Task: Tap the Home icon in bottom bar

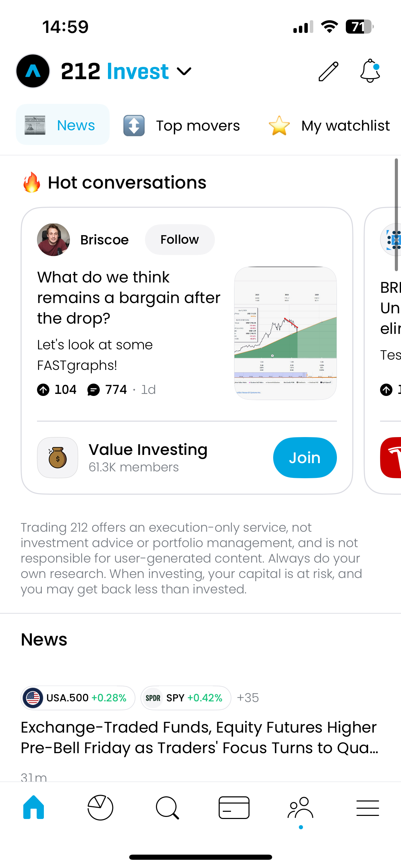Action: pyautogui.click(x=34, y=807)
